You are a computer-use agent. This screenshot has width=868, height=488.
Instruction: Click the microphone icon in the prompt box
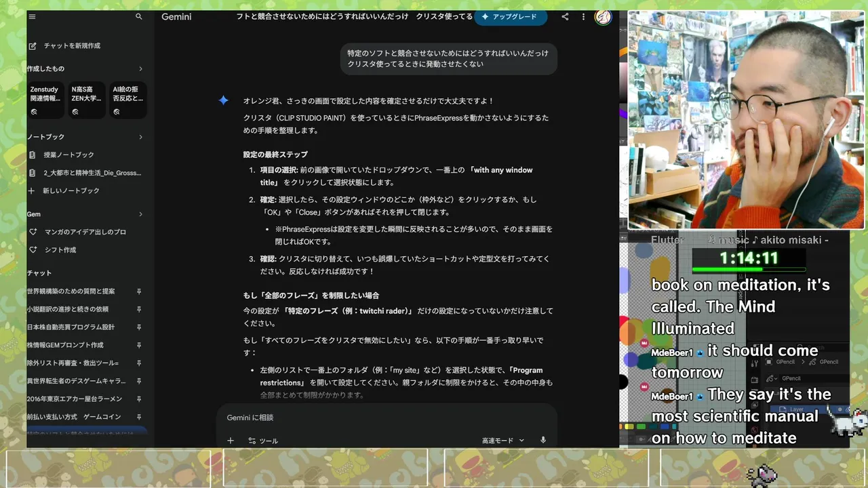coord(543,441)
